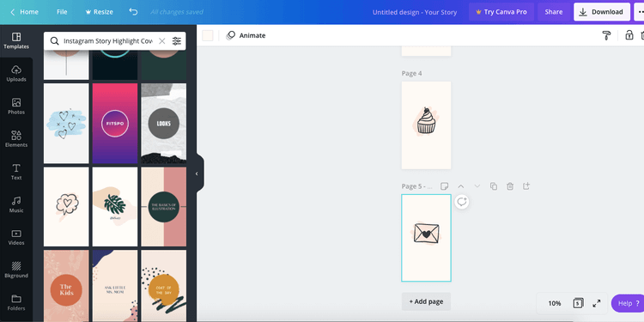Screen dimensions: 644x322
Task: Open the Elements panel in sidebar
Action: point(16,139)
